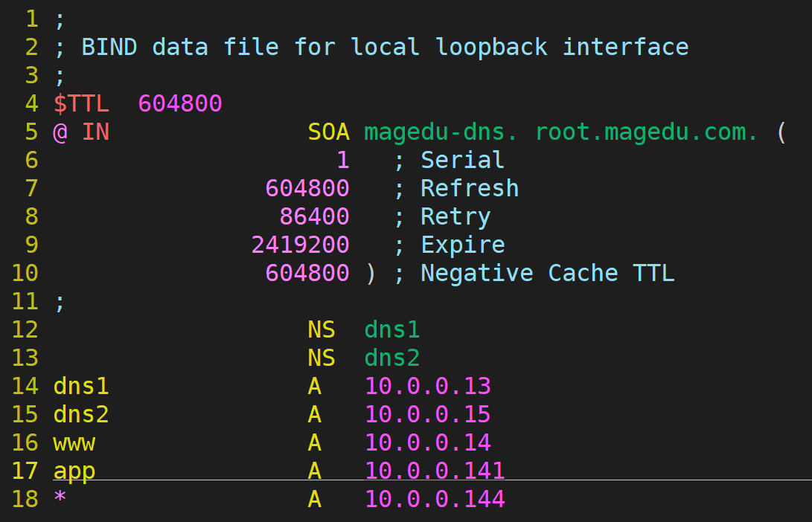The height and width of the screenshot is (522, 812).
Task: Click the root.magedu.com. contact text
Action: coord(646,132)
